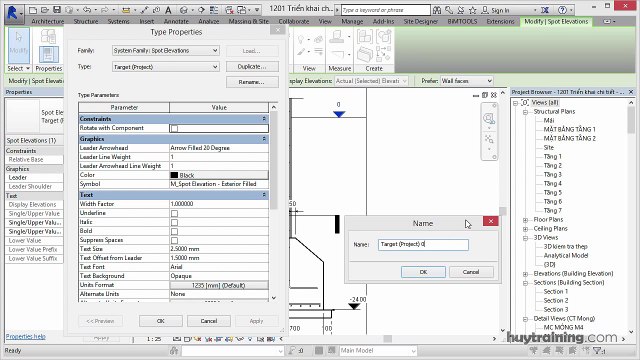Toggle the Suppress Spaces checkbox
Screen dimensions: 640x360
[x=174, y=240]
